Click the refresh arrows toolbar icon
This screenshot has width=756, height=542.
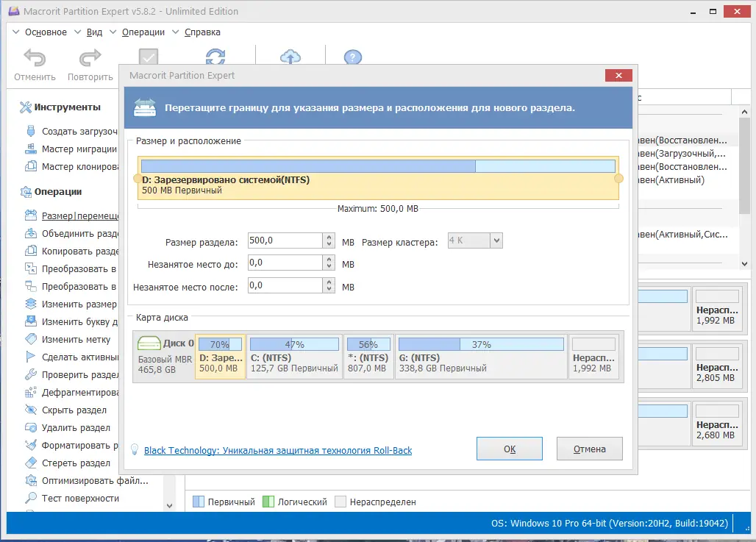pyautogui.click(x=215, y=56)
